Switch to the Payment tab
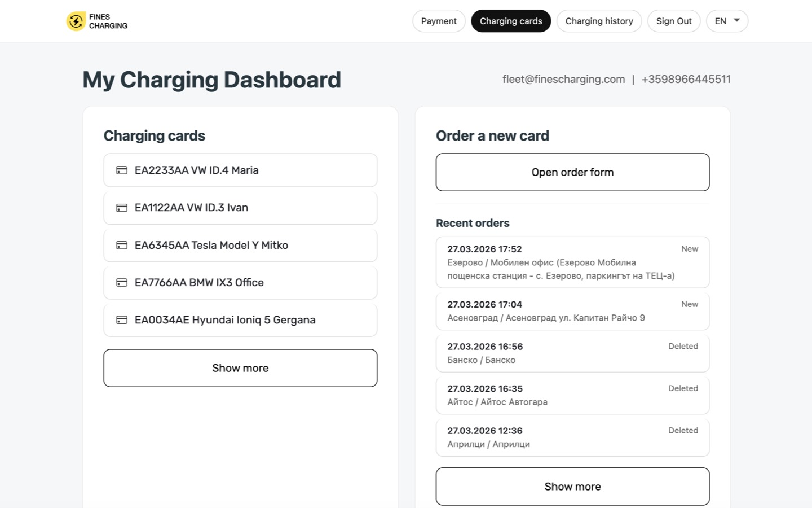 tap(439, 21)
